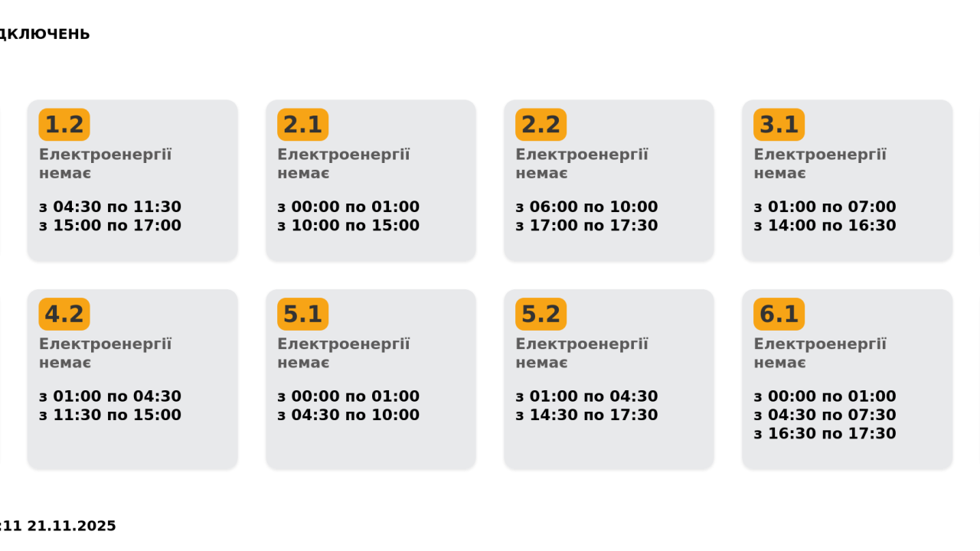
Task: Select the 3.1 group badge
Action: [779, 125]
